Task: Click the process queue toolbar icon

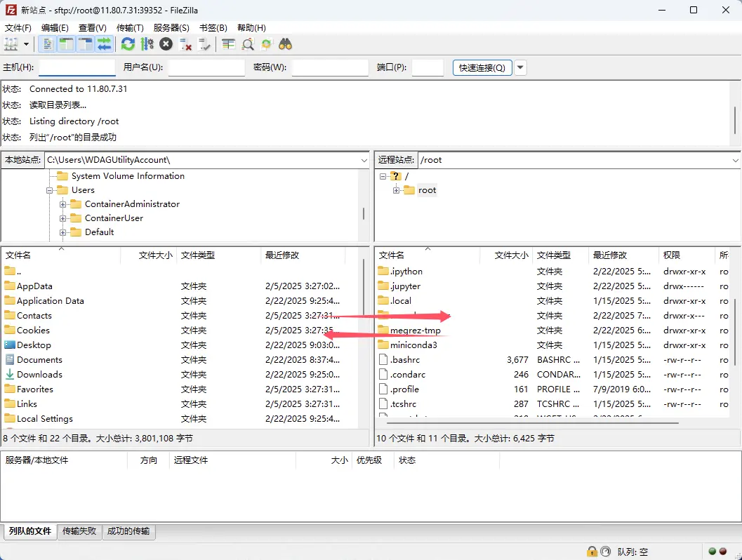Action: (x=147, y=44)
